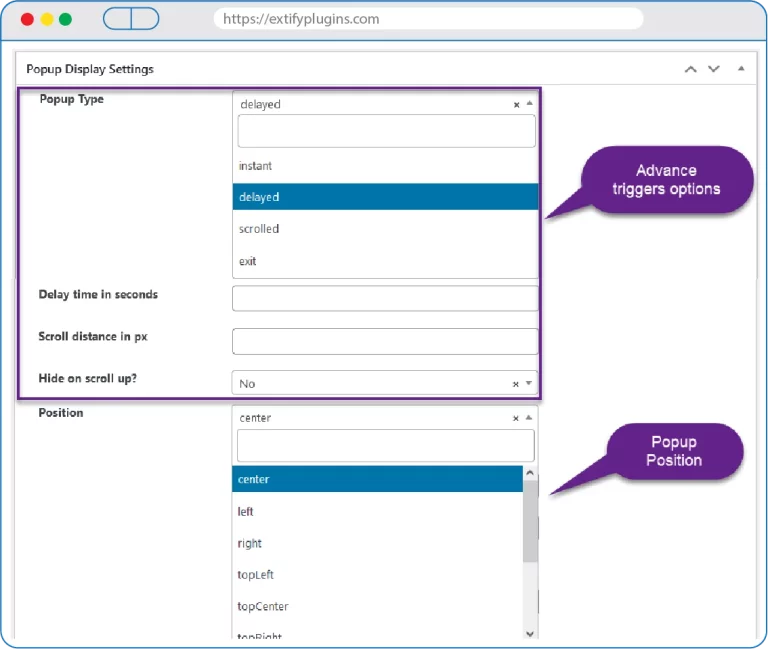Select 'instant' popup type option

(x=385, y=166)
